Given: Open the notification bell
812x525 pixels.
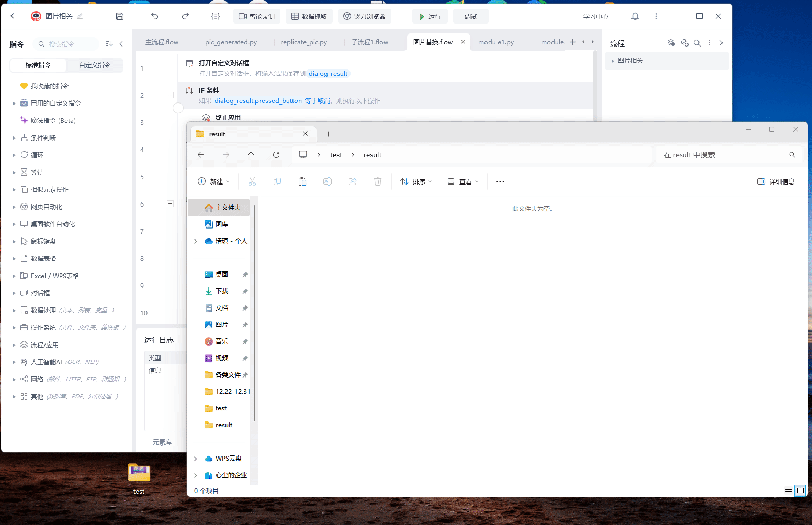Looking at the screenshot, I should tap(635, 16).
